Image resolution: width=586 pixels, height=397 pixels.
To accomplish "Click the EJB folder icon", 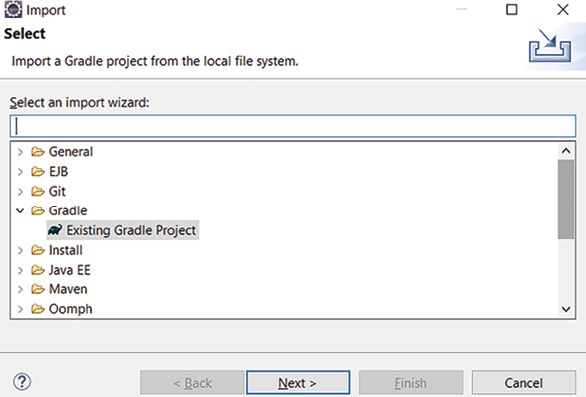I will [x=38, y=172].
